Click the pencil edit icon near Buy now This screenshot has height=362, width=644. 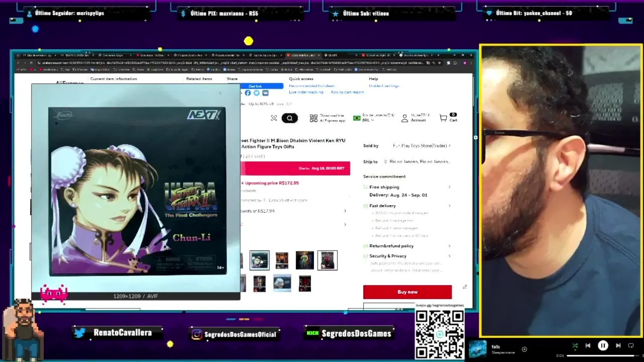click(464, 287)
